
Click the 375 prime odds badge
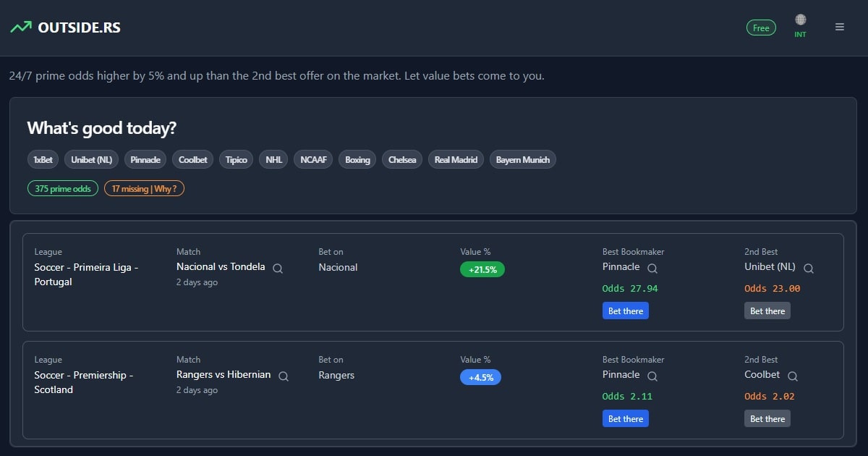coord(63,189)
